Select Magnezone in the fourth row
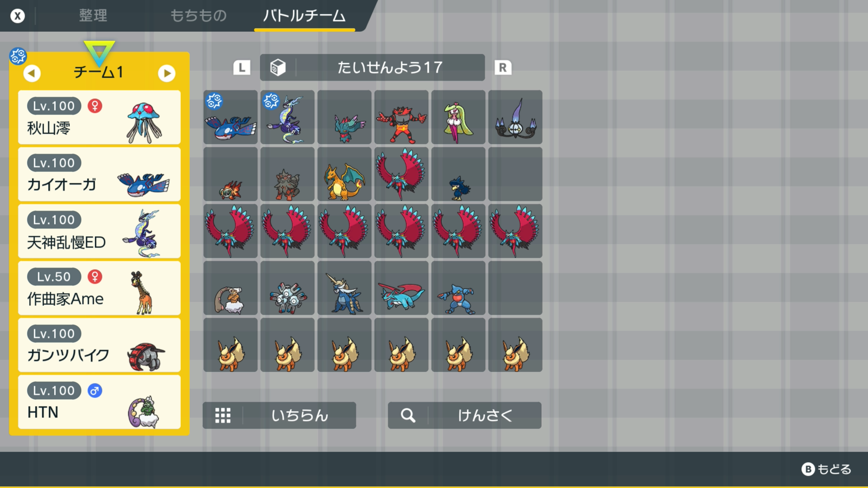Viewport: 868px width, 488px height. [x=288, y=288]
